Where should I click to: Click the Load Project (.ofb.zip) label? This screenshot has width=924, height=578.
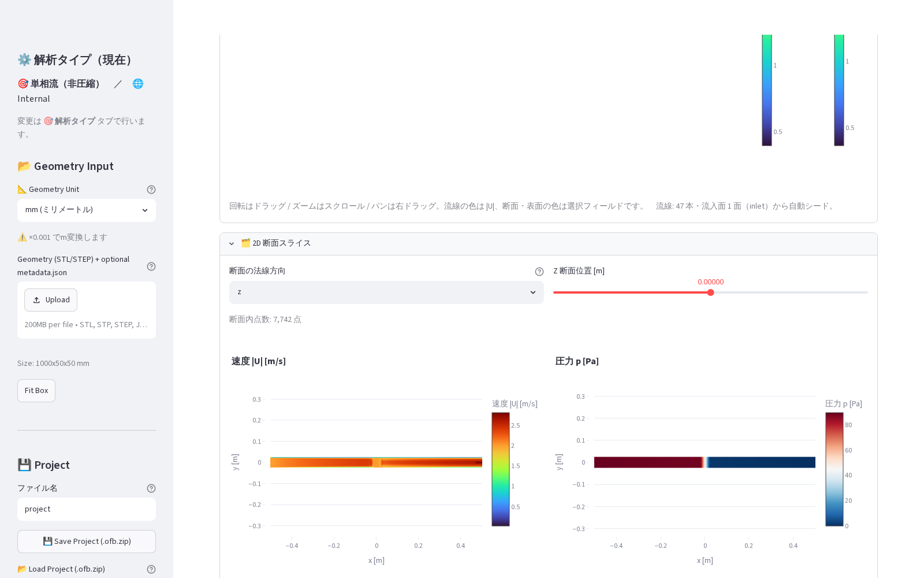61,569
